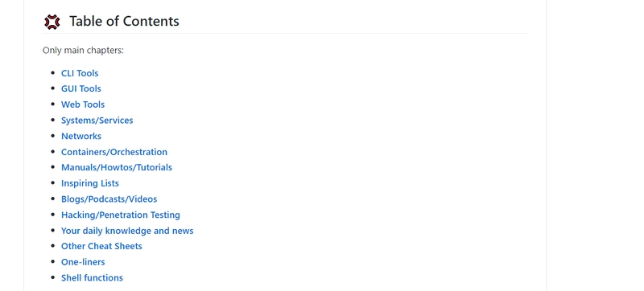Go to the GUI Tools section
Screen dimensions: 644x291
coord(81,89)
